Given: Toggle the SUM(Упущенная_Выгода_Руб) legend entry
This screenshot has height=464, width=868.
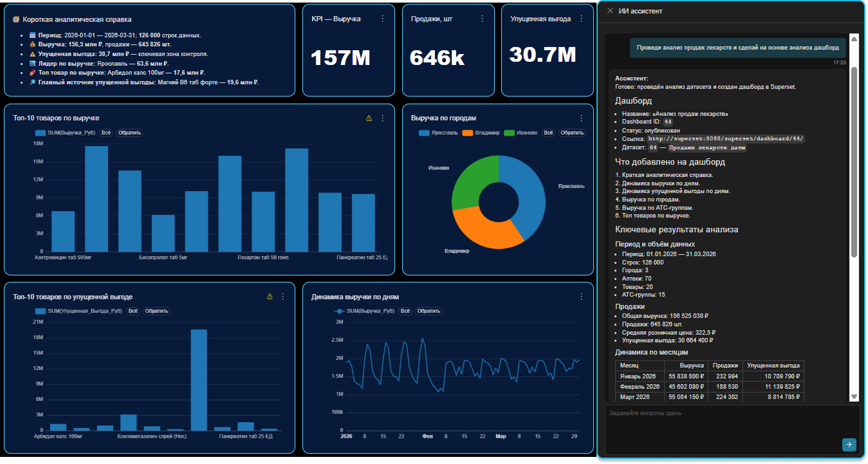Looking at the screenshot, I should click(78, 311).
